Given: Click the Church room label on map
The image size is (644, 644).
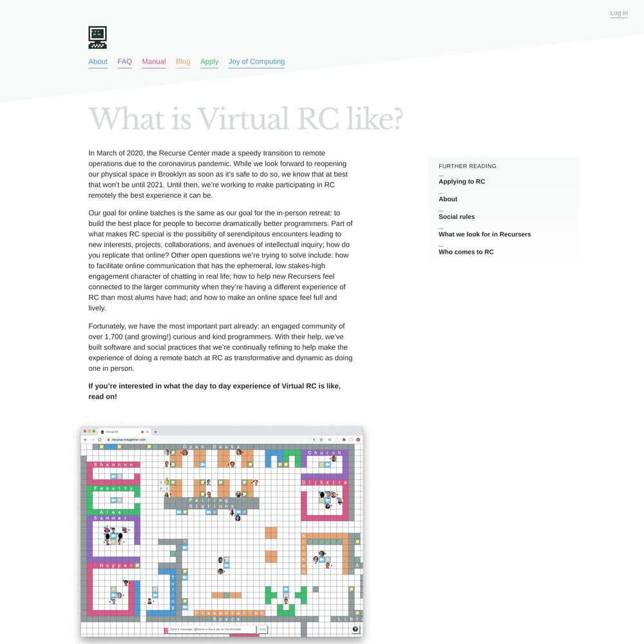Looking at the screenshot, I should [x=325, y=453].
